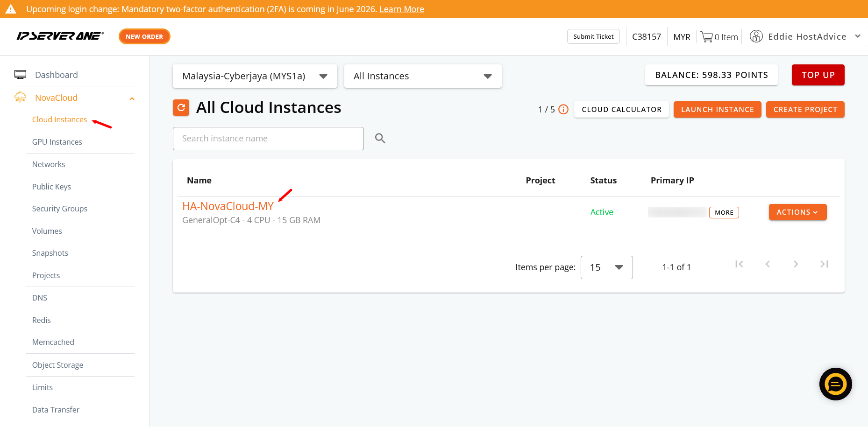The height and width of the screenshot is (427, 868).
Task: Navigate to Projects
Action: (x=46, y=275)
